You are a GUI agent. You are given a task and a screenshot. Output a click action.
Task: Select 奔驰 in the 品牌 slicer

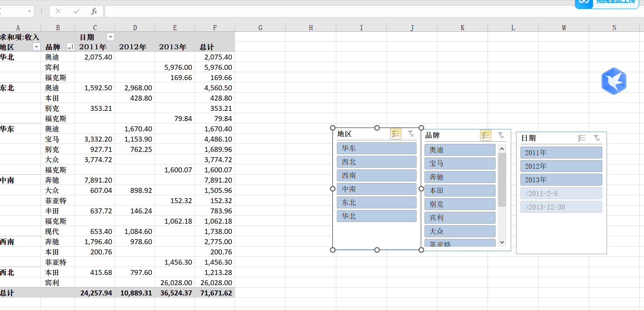point(460,177)
